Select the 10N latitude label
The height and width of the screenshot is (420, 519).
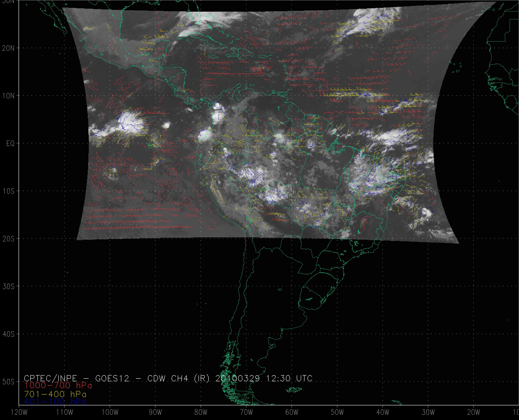click(8, 96)
